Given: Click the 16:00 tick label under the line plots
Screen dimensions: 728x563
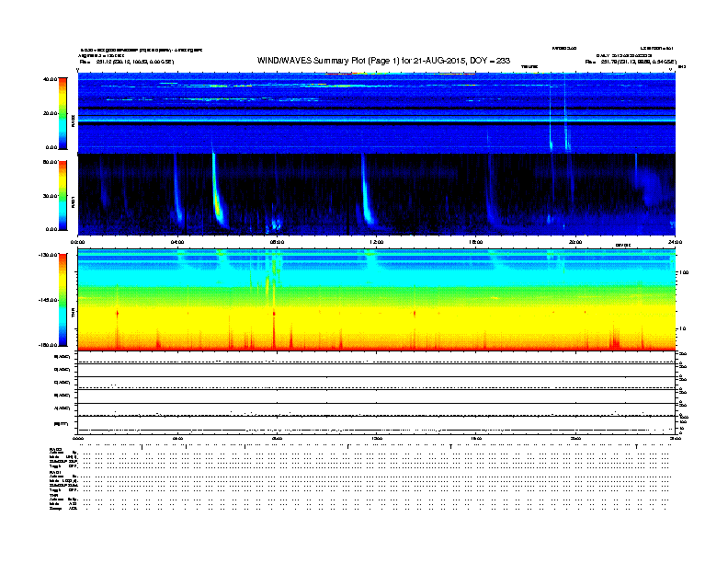Looking at the screenshot, I should (x=476, y=438).
